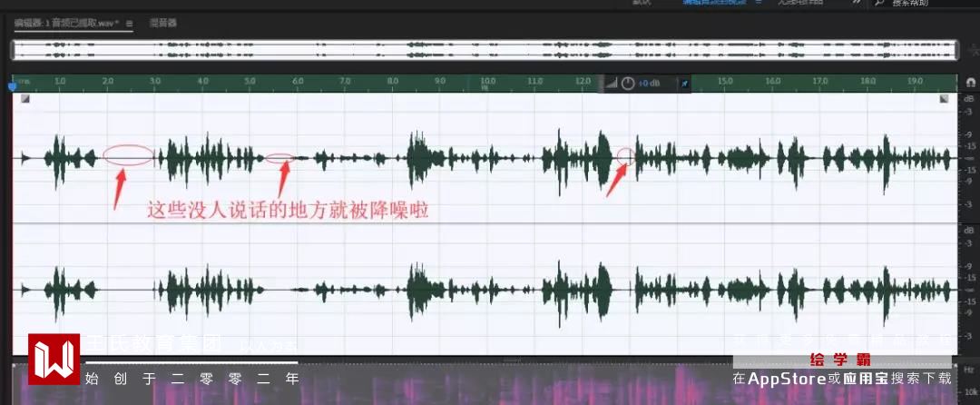The width and height of the screenshot is (980, 405).
Task: Click the 5.0 mark on the time ruler
Action: point(250,81)
